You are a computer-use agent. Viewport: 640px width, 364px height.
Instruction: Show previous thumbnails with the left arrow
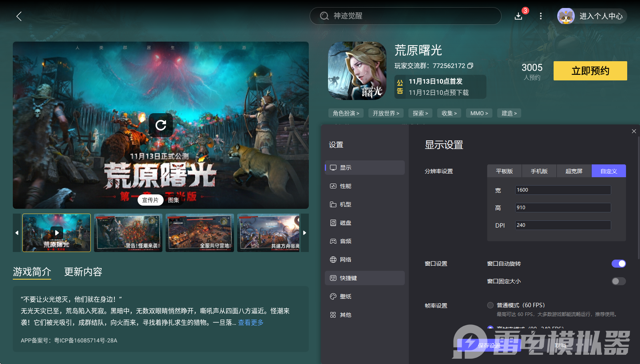tap(17, 233)
